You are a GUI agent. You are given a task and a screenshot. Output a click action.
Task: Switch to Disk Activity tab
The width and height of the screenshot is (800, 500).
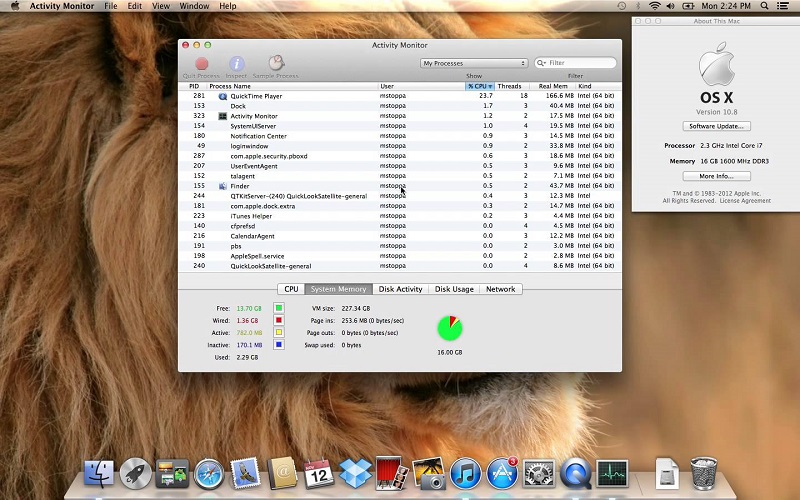pyautogui.click(x=401, y=289)
